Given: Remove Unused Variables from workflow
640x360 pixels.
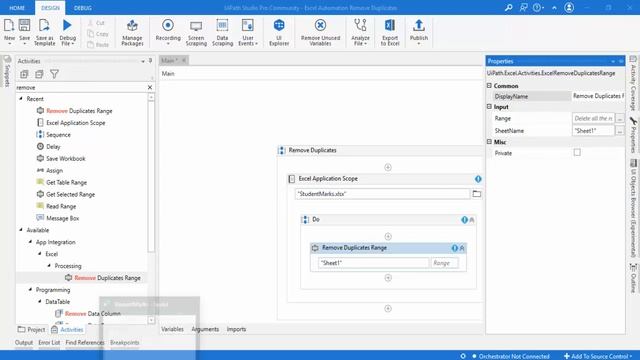Looking at the screenshot, I should point(320,31).
